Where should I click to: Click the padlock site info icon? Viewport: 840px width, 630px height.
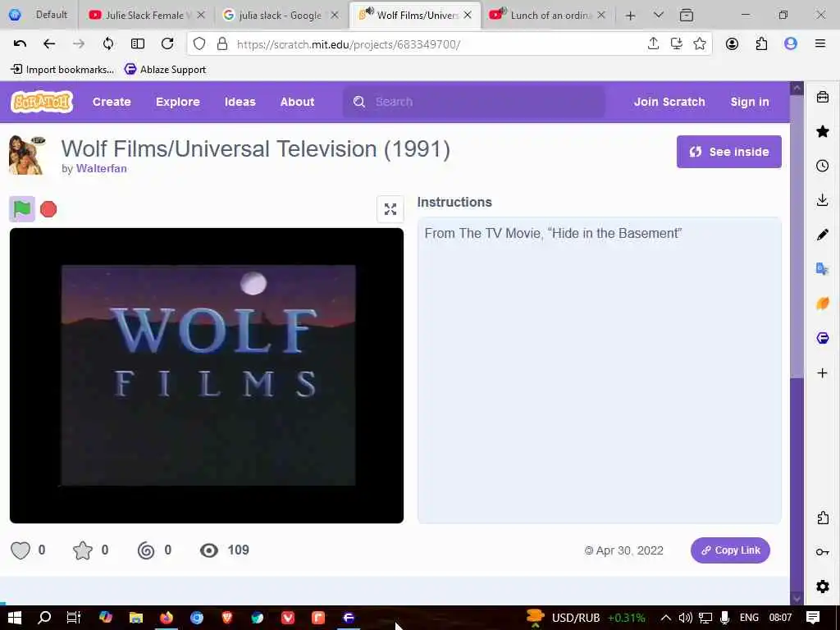coord(221,44)
